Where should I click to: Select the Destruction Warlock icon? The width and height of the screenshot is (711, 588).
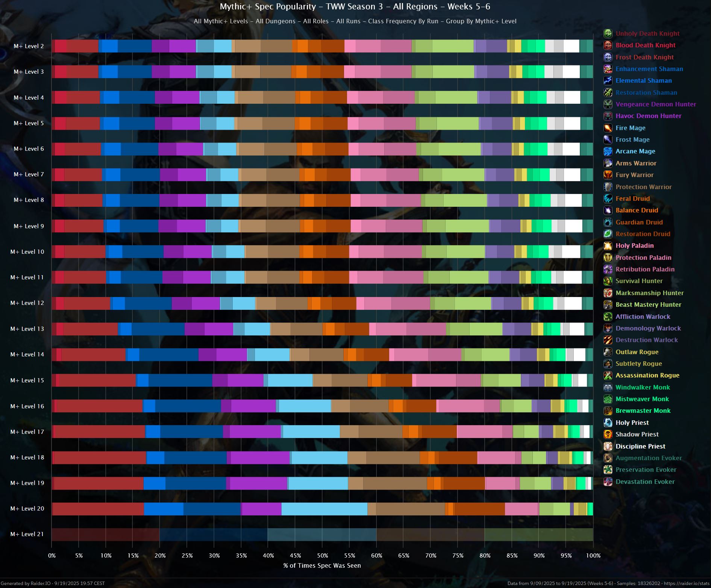coord(608,340)
